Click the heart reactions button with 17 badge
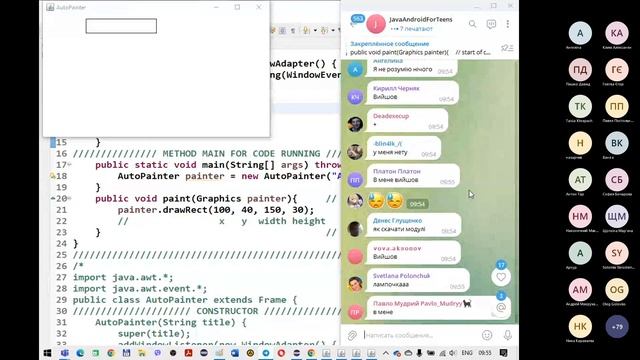Viewport: 640px width, 360px height. tap(501, 277)
